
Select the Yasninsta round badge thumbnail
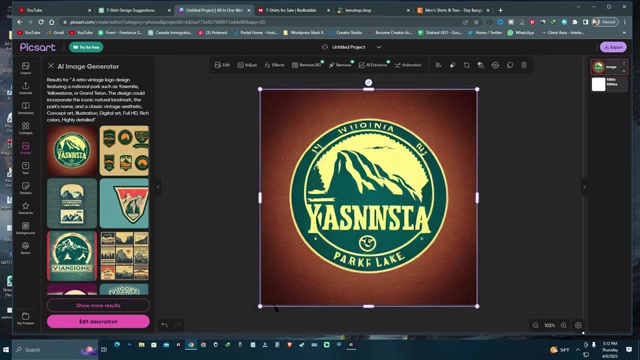point(72,151)
